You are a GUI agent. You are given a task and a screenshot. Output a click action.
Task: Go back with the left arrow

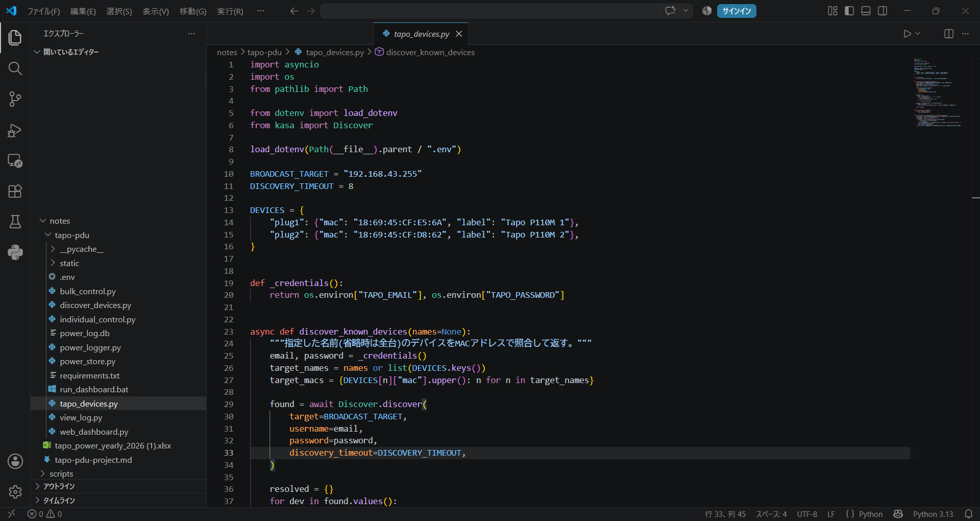click(x=294, y=11)
